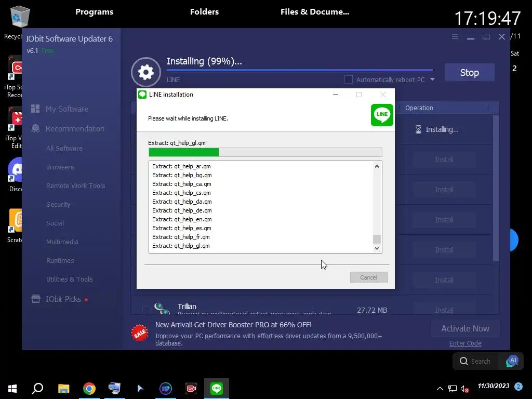Click the Operation column header
Screen dimensions: 532x399
(419, 108)
